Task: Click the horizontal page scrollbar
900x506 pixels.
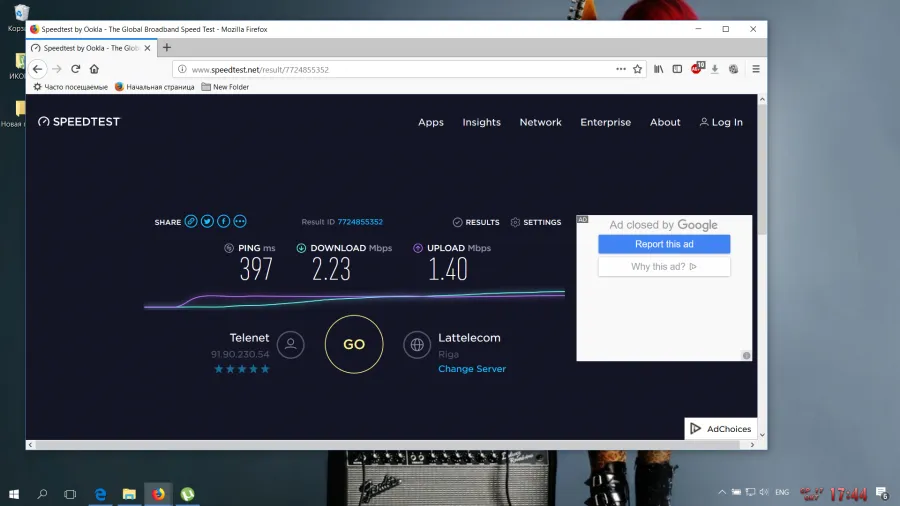Action: (387, 445)
